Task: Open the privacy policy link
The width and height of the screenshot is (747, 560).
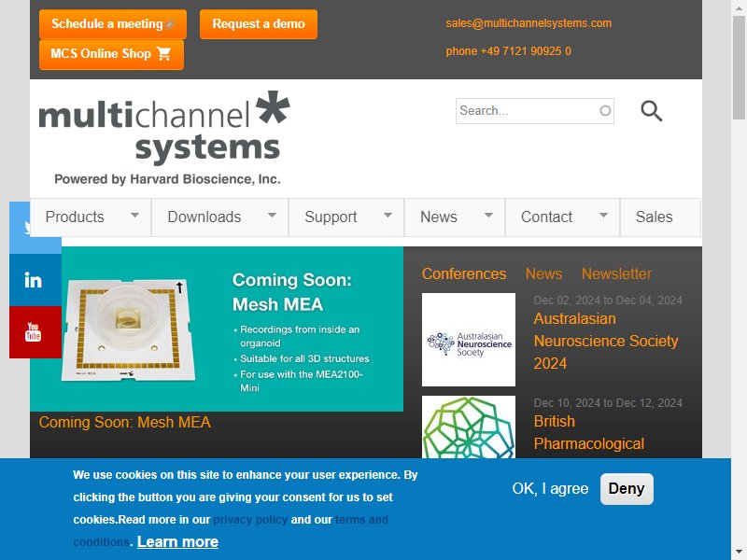Action: click(x=250, y=520)
